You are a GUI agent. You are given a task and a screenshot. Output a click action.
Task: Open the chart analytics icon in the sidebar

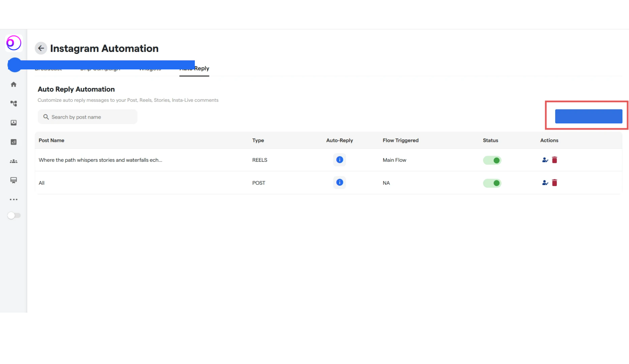pyautogui.click(x=13, y=142)
